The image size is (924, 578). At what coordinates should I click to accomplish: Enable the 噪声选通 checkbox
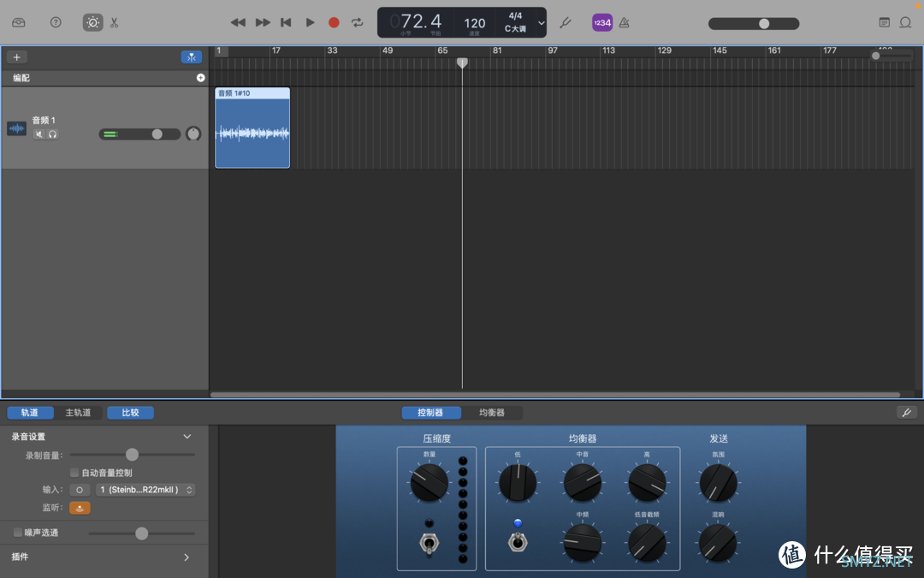click(18, 533)
